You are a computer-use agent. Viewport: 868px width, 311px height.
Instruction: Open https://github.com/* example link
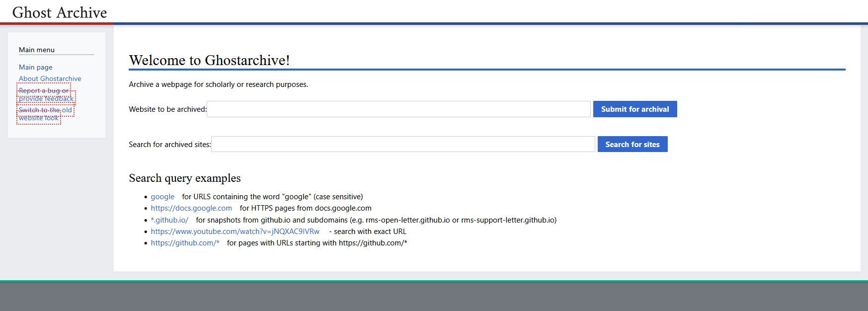(x=185, y=243)
